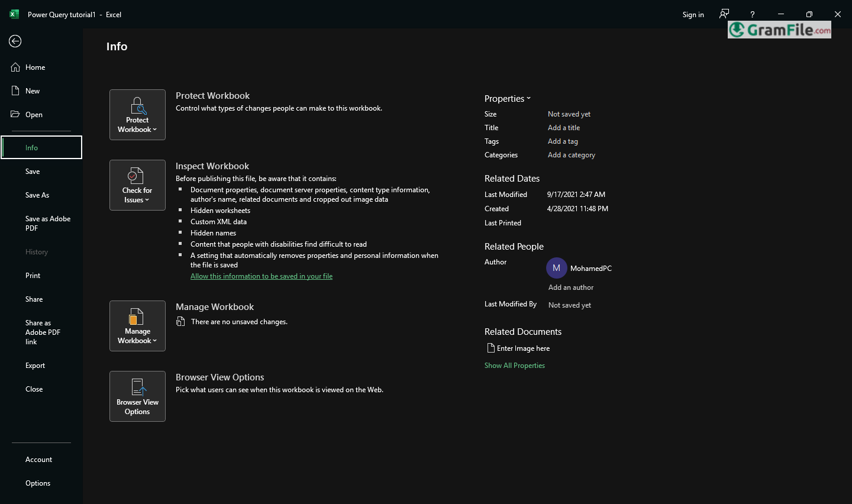Image resolution: width=852 pixels, height=504 pixels.
Task: Click the Last Modified date value
Action: [576, 195]
